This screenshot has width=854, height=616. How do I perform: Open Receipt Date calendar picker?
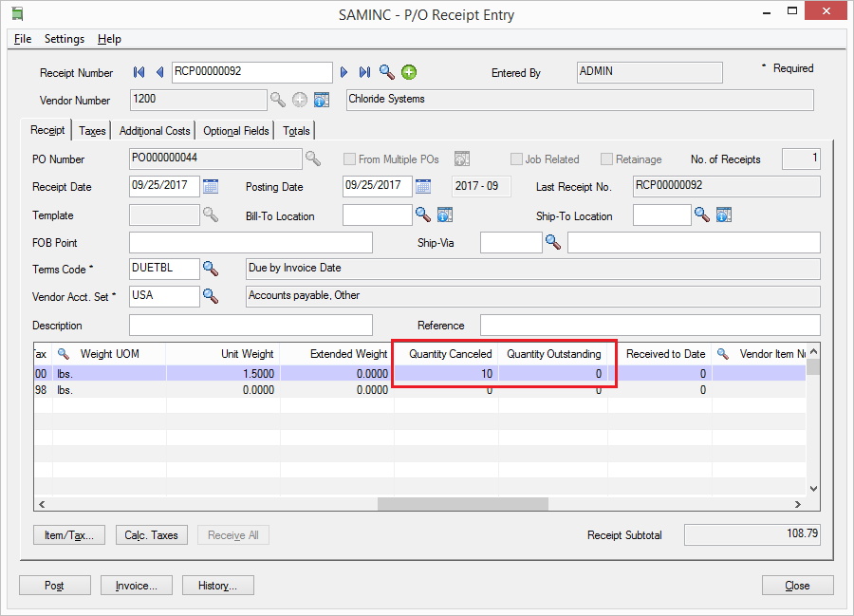coord(211,186)
